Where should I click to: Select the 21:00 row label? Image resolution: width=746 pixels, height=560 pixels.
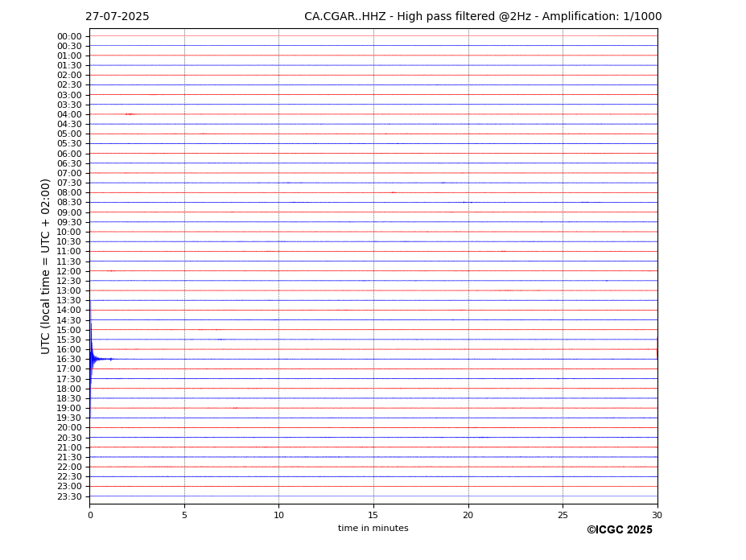(69, 447)
